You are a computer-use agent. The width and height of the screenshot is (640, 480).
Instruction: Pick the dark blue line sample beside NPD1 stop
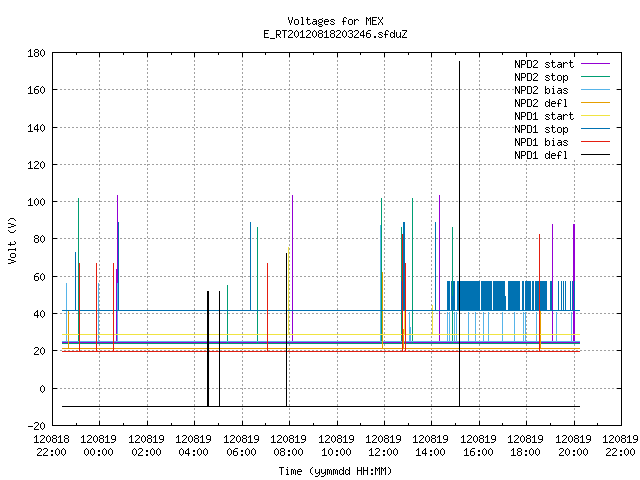point(595,129)
